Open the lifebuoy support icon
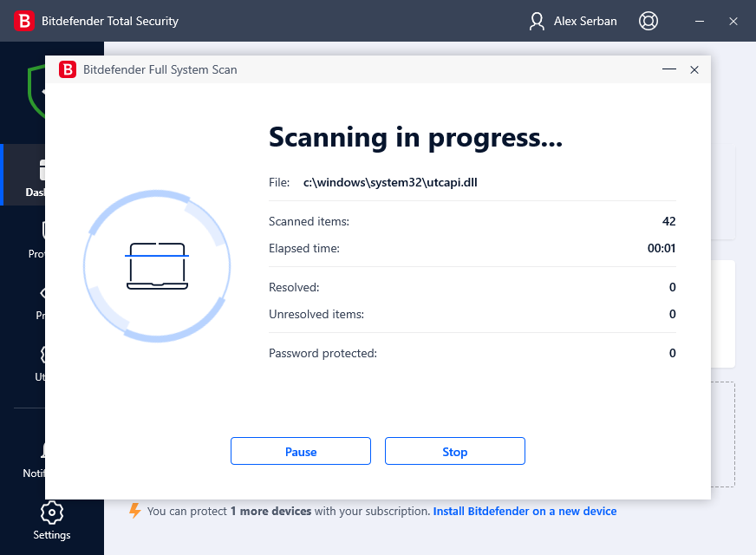 [648, 21]
